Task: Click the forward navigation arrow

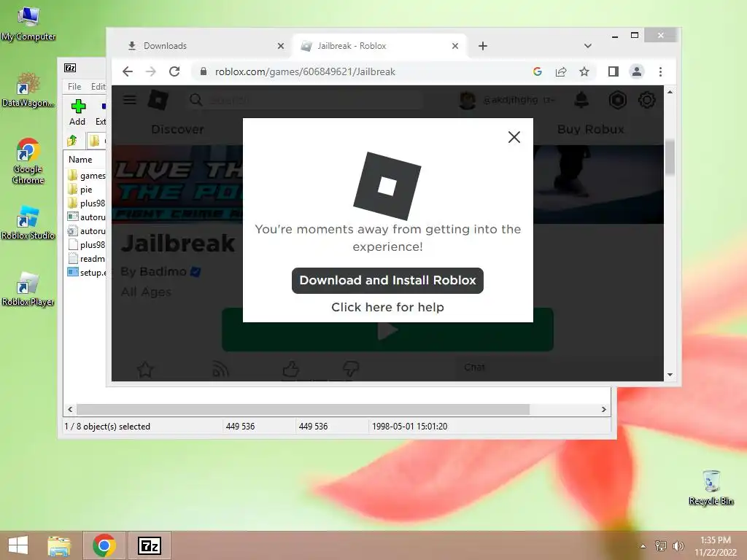Action: click(150, 71)
